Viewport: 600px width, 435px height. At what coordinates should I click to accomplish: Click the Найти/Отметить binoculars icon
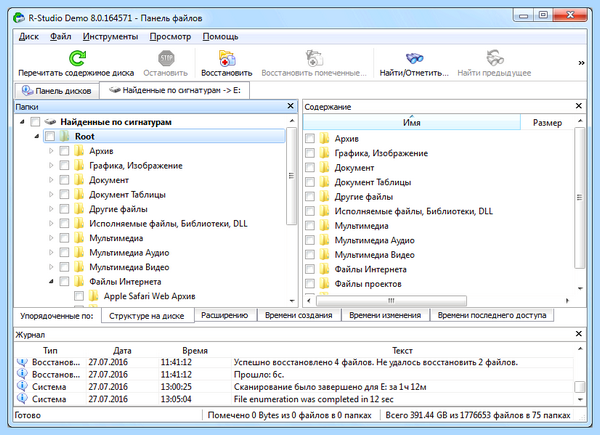[x=414, y=58]
